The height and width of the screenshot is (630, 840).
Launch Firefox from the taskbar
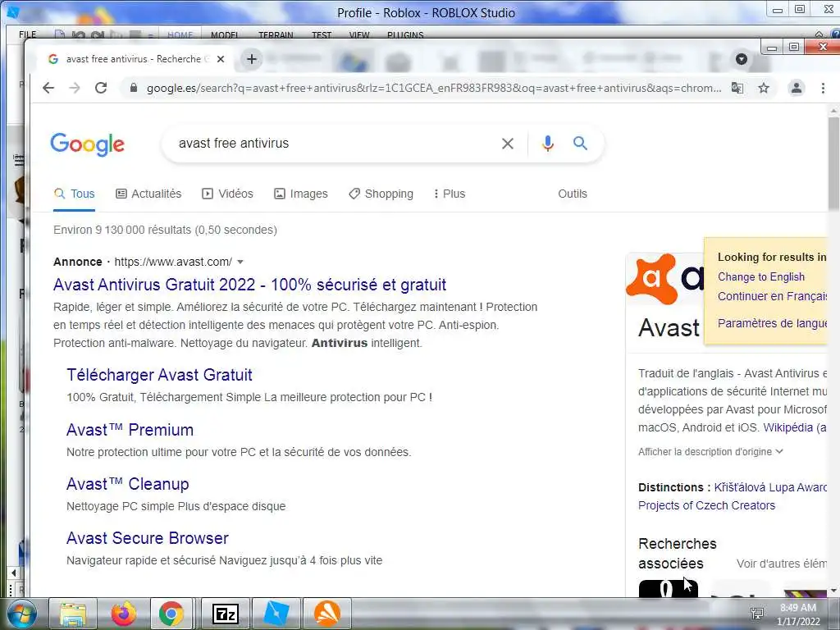tap(123, 614)
